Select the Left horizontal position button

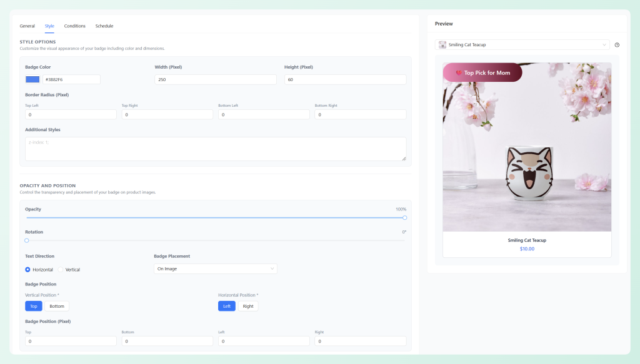(226, 306)
